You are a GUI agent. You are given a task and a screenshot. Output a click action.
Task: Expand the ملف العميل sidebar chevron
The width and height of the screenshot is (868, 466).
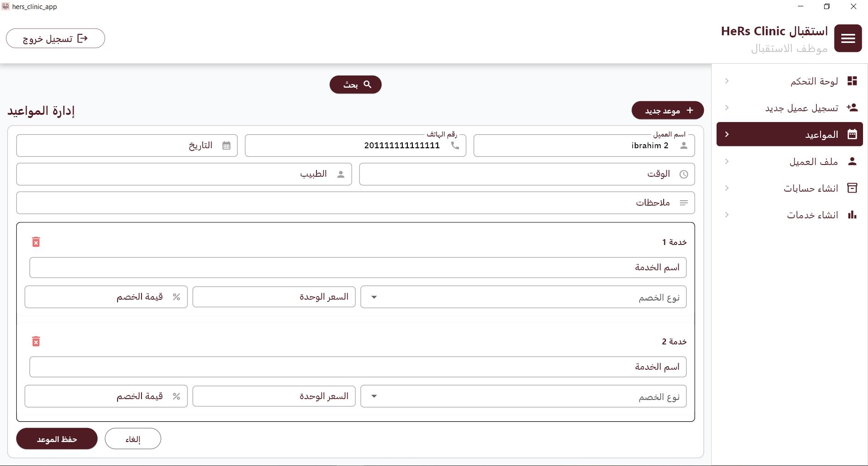pos(727,161)
